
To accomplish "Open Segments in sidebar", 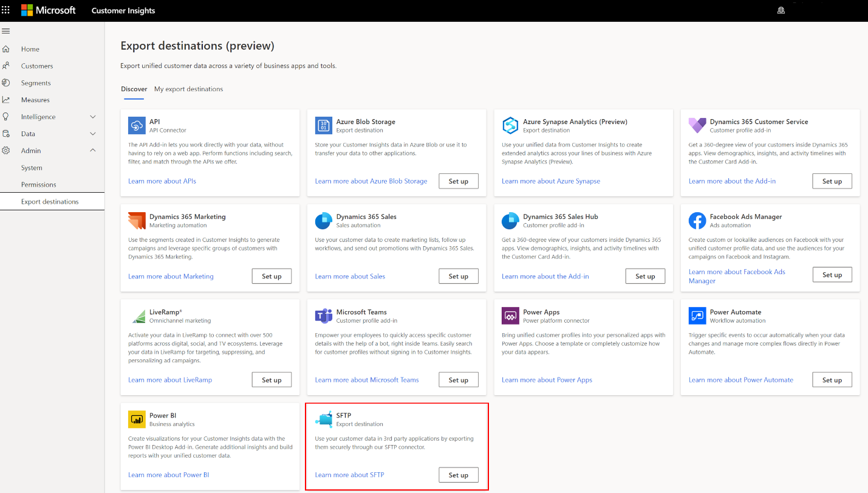I will point(36,83).
